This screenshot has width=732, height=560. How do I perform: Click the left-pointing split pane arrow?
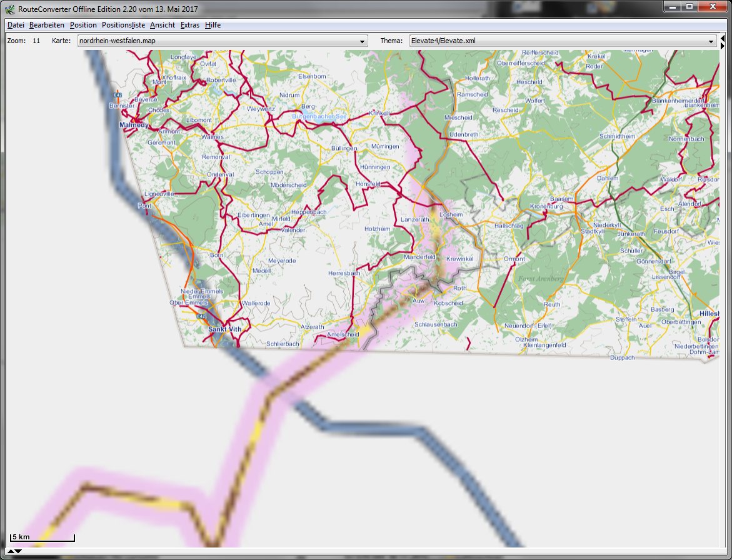click(x=723, y=38)
